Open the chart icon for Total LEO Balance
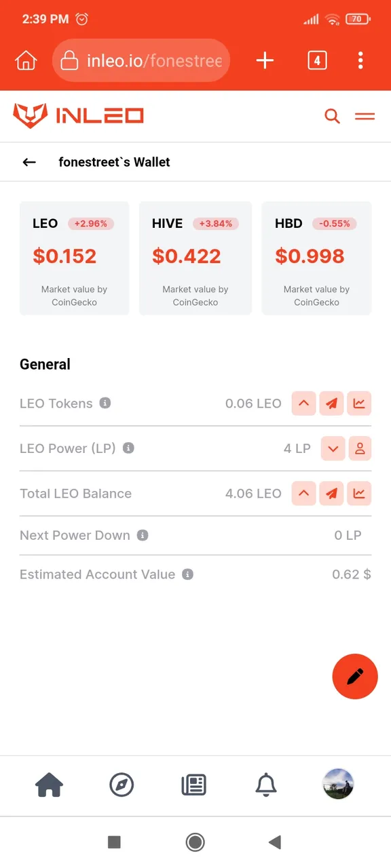391x868 pixels. [359, 494]
